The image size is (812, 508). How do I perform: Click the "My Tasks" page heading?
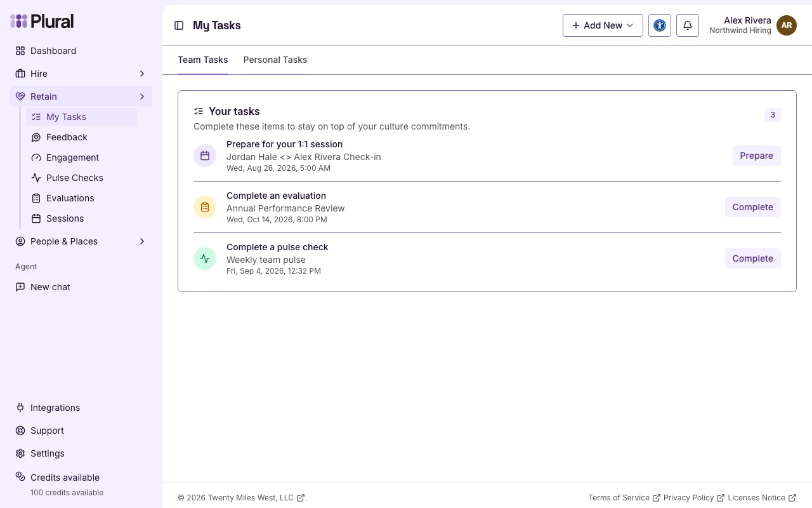click(217, 25)
